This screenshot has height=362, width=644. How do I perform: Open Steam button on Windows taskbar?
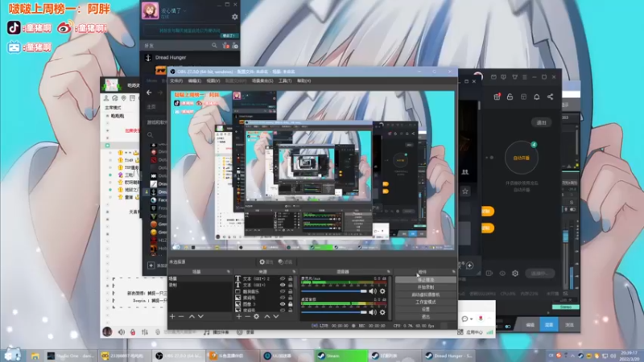click(341, 356)
